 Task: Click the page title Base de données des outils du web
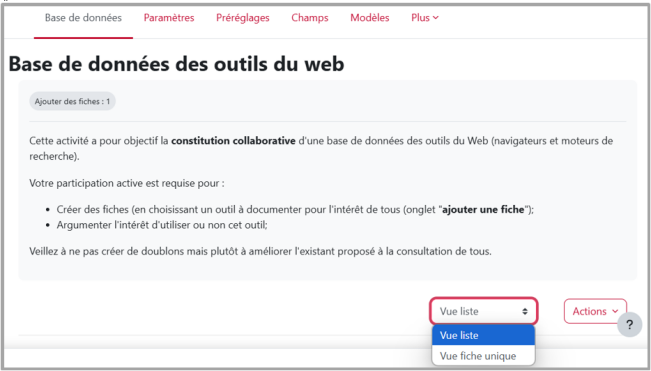pos(176,64)
